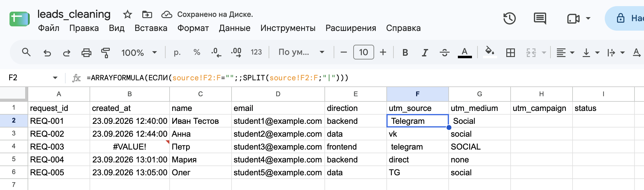
Task: Open the Данные menu
Action: [x=235, y=28]
